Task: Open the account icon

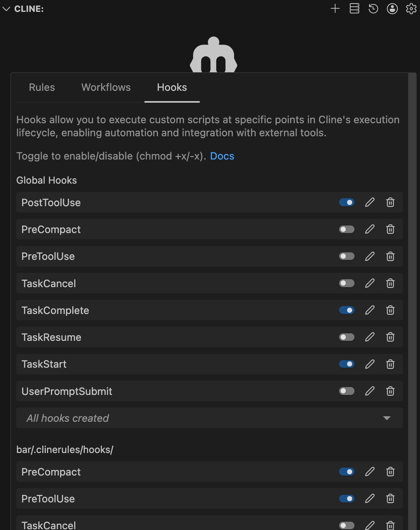Action: [x=392, y=8]
